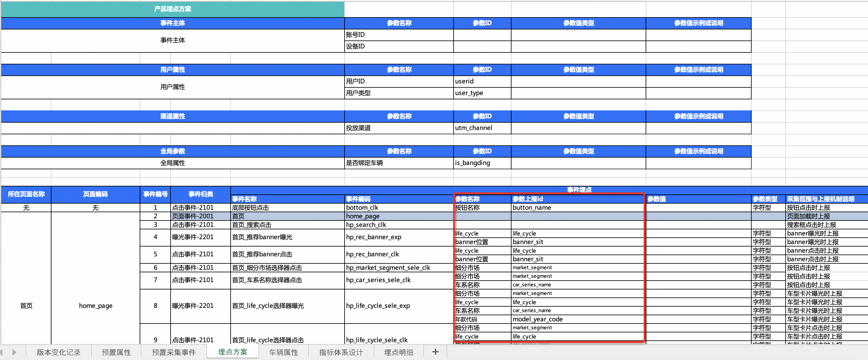
Task: Click the 所在页面名称 header cell
Action: tap(26, 194)
